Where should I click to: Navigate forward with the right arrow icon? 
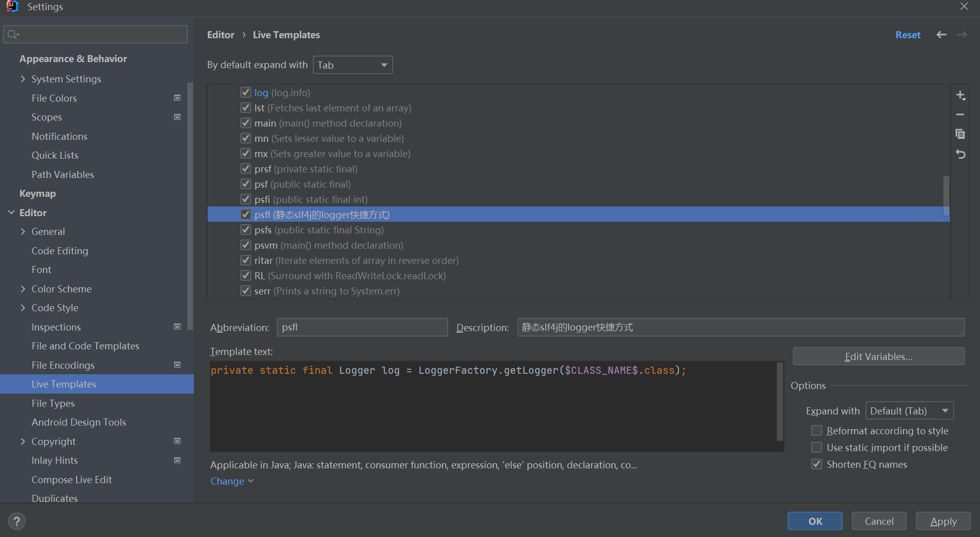pyautogui.click(x=962, y=35)
